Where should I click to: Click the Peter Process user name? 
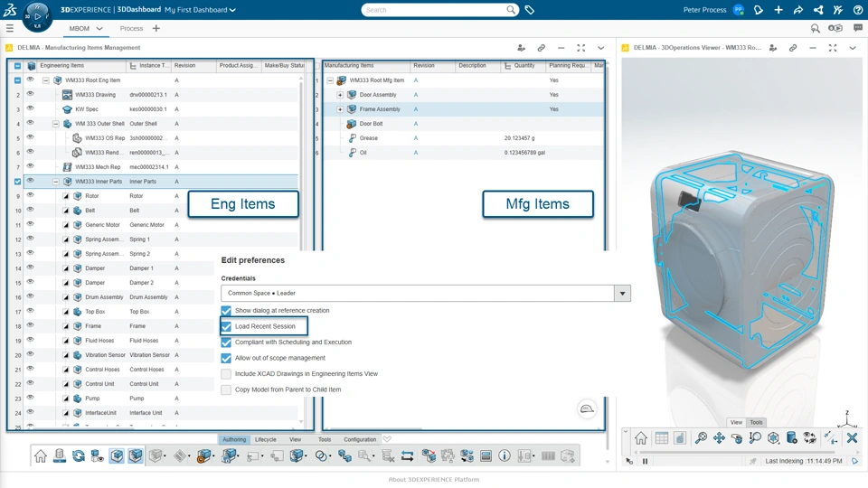pos(704,10)
